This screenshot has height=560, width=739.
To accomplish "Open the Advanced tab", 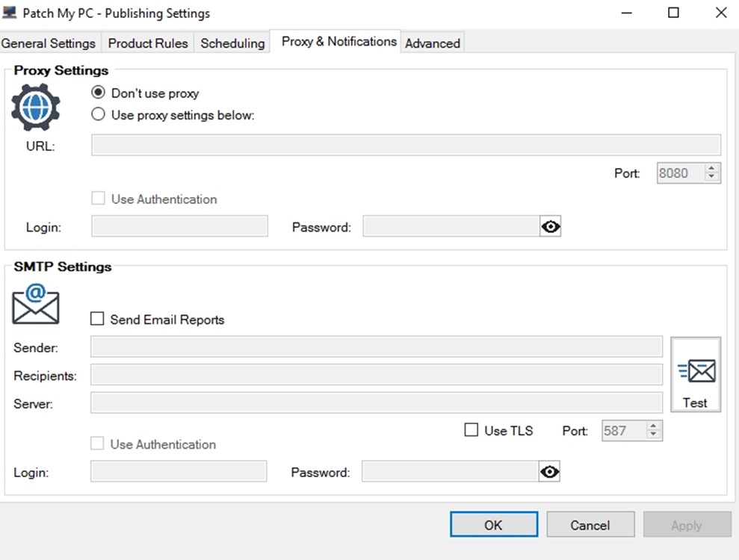I will tap(433, 43).
